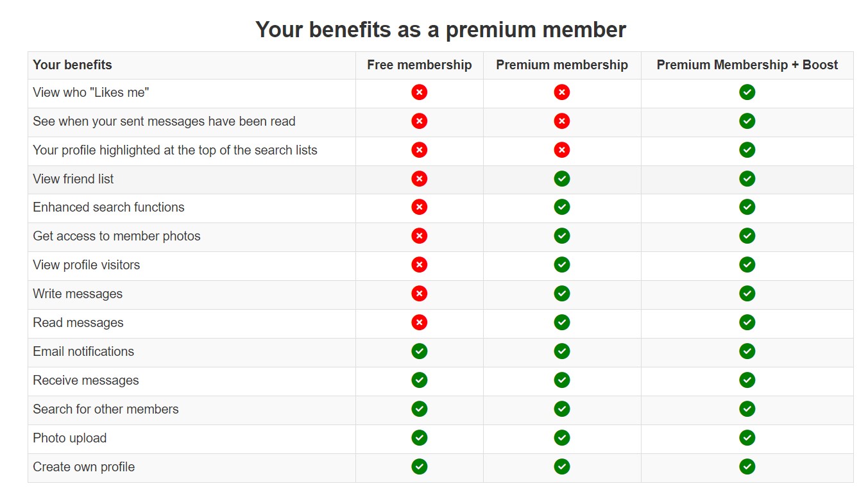This screenshot has height=495, width=868.
Task: Click Premium + Boost check for member photos
Action: coord(747,236)
